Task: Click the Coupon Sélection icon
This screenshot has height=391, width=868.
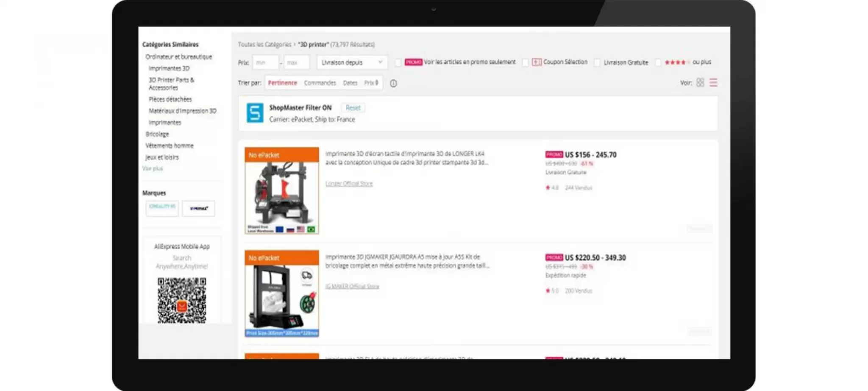Action: (537, 62)
